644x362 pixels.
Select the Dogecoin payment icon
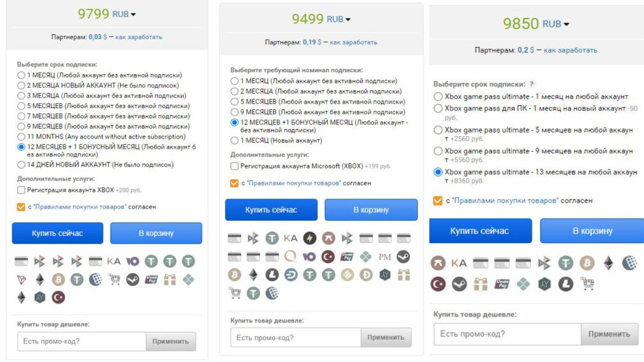pyautogui.click(x=366, y=275)
